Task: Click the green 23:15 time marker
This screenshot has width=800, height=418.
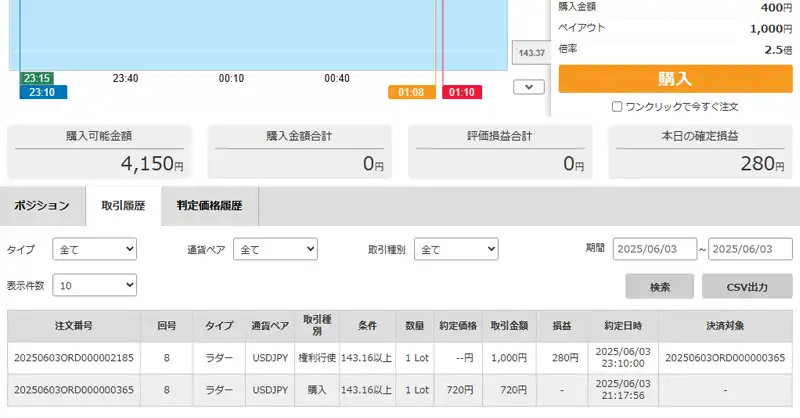Action: click(38, 78)
